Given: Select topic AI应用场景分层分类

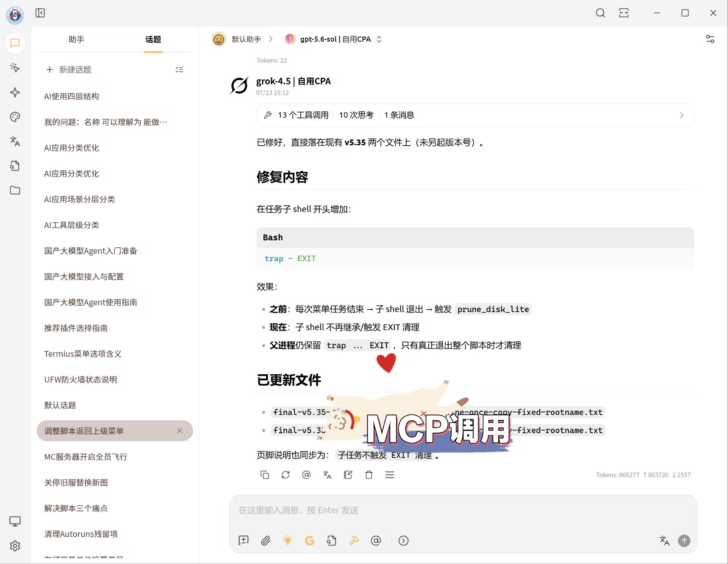Looking at the screenshot, I should pyautogui.click(x=115, y=200).
